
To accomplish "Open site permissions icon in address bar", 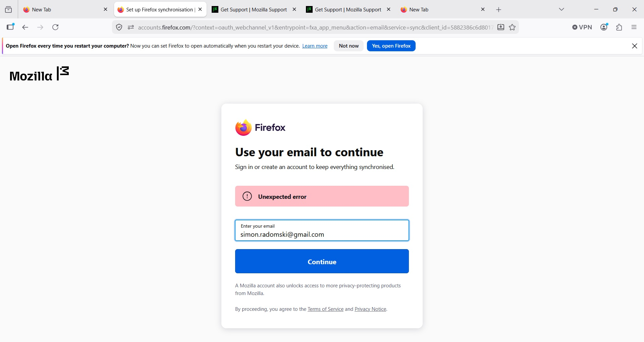I will pos(131,27).
